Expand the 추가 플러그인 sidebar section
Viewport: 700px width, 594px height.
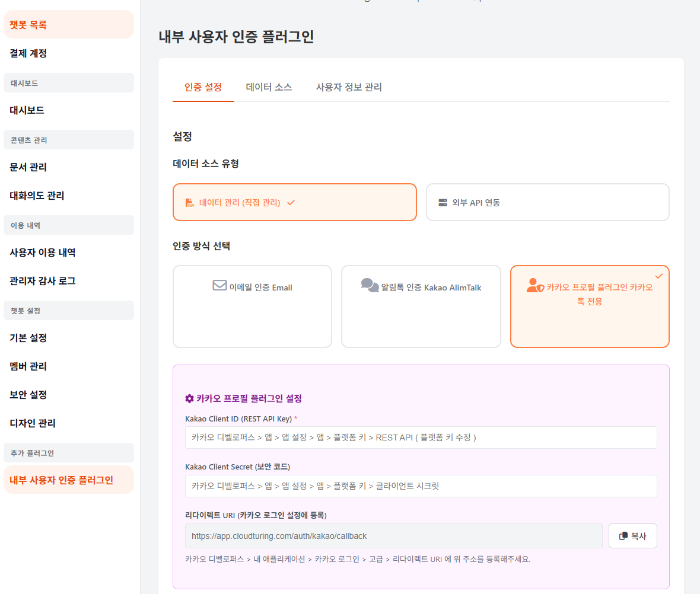[x=69, y=452]
